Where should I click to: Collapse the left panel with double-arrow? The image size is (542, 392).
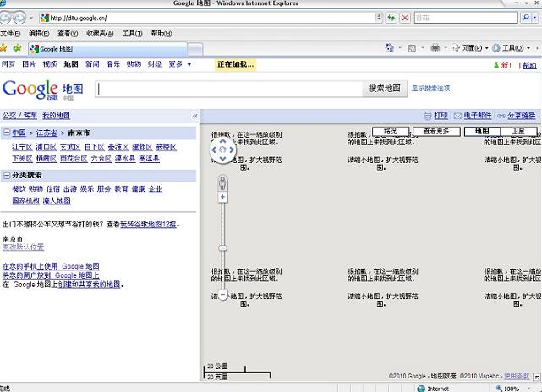194,116
